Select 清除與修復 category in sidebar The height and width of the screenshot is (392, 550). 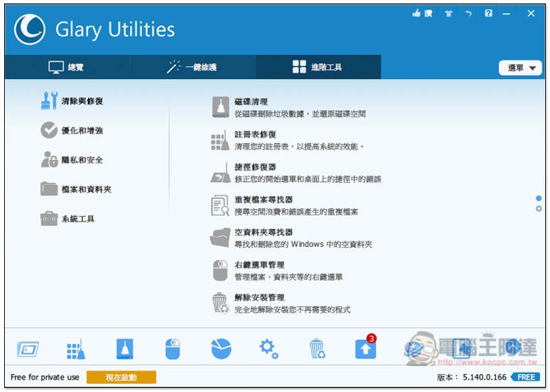tap(72, 101)
